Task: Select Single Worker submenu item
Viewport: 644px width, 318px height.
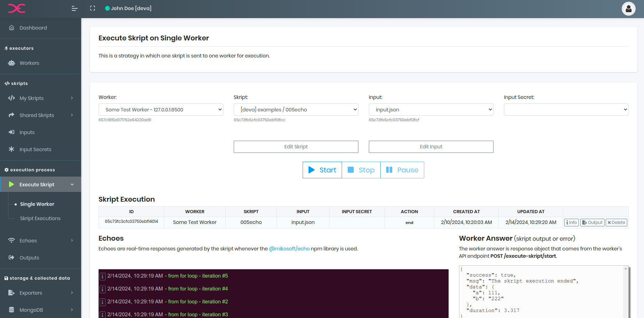Action: [x=37, y=204]
